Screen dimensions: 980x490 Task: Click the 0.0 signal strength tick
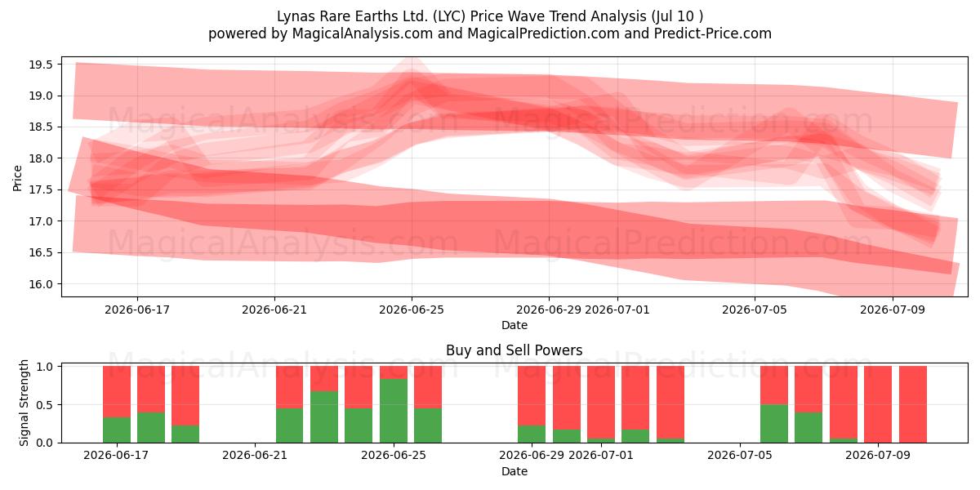tap(46, 443)
